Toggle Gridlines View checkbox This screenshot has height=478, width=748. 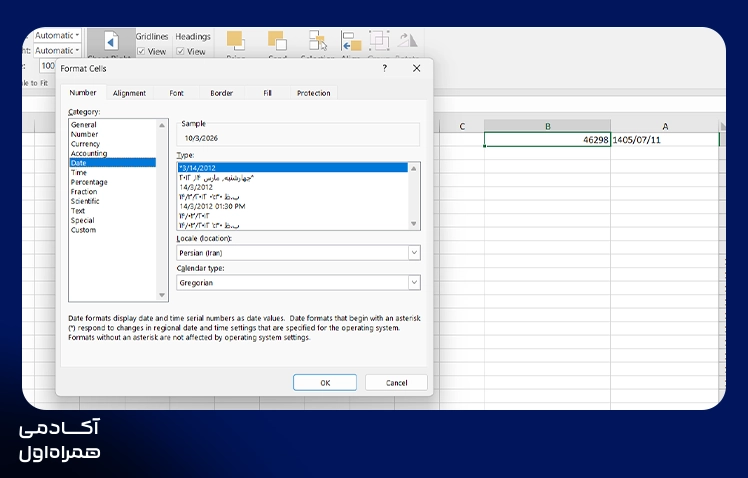coord(141,52)
